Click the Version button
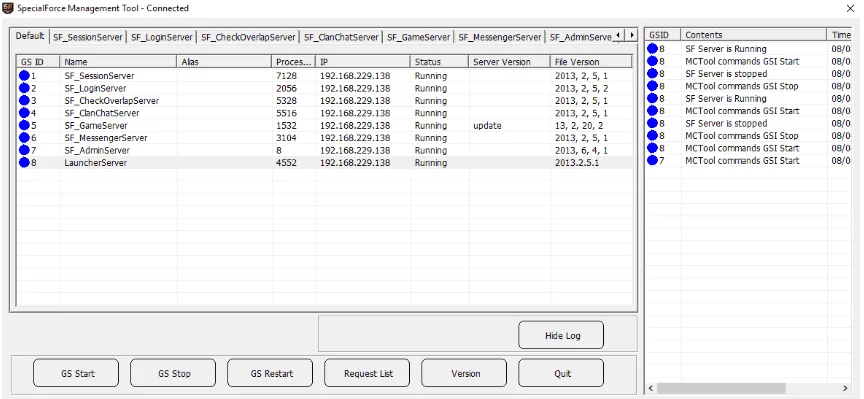Viewport: 864px width, 399px height. pos(464,373)
